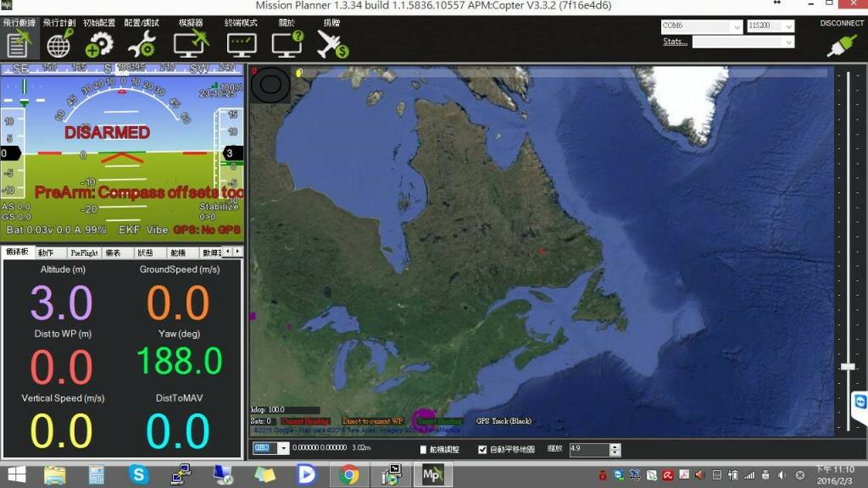Click the circular map compass control
The height and width of the screenshot is (488, 868).
(270, 85)
